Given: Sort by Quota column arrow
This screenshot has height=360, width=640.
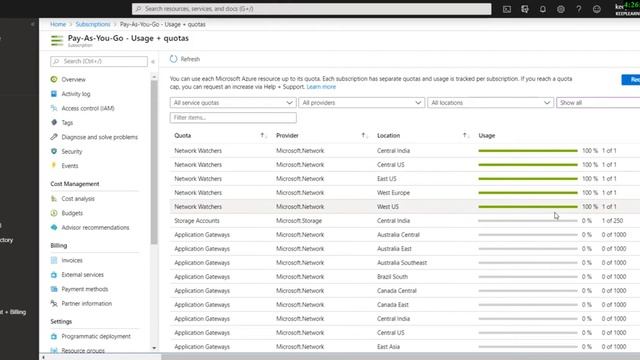Looking at the screenshot, I should pyautogui.click(x=263, y=136).
